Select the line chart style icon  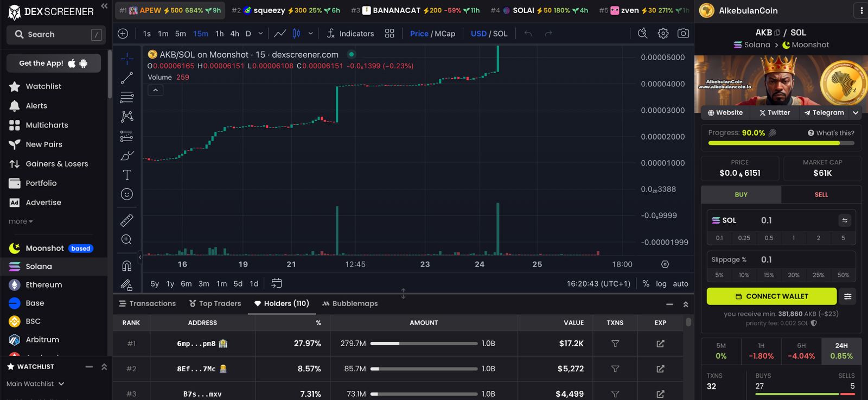tap(280, 34)
